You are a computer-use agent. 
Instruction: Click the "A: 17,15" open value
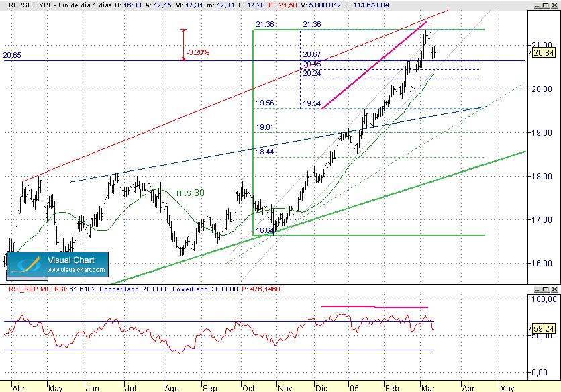(158, 5)
